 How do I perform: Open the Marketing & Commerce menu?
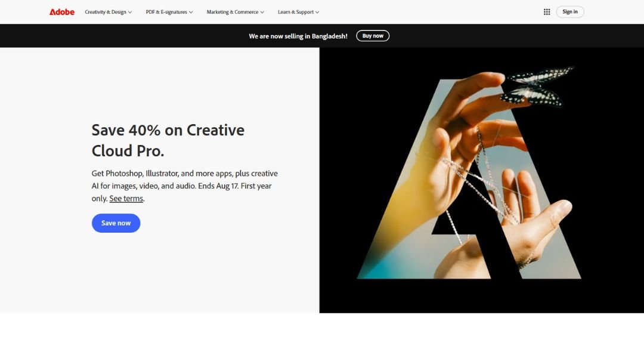click(236, 12)
